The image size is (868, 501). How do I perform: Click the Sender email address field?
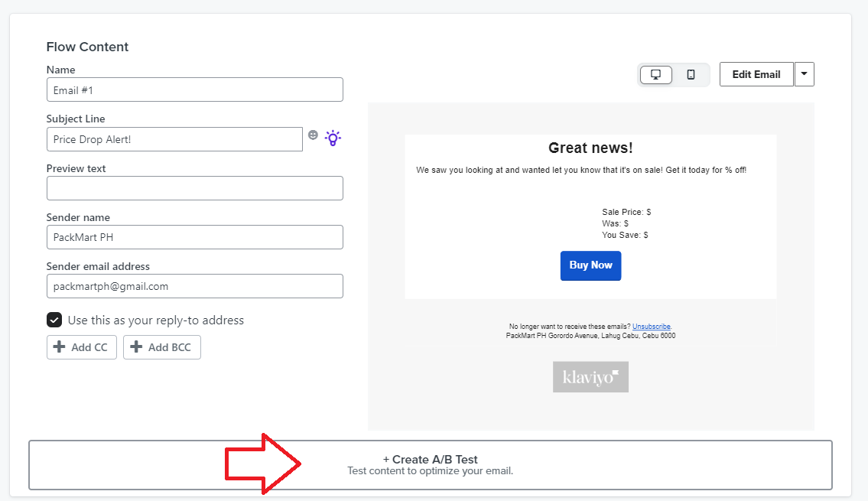pyautogui.click(x=195, y=286)
